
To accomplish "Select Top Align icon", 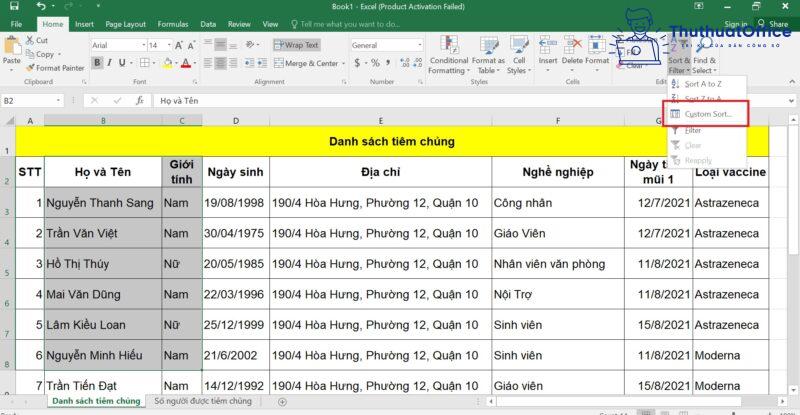I will tap(208, 45).
